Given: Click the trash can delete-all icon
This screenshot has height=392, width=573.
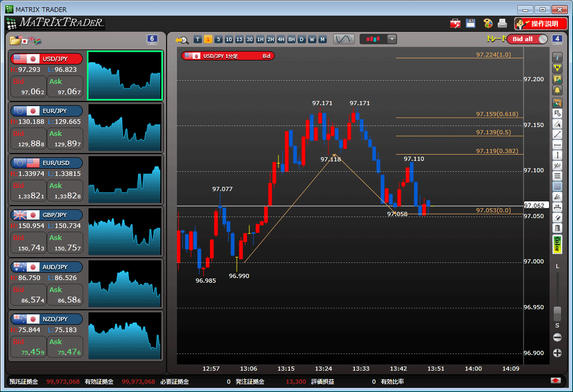Looking at the screenshot, I should click(x=557, y=229).
